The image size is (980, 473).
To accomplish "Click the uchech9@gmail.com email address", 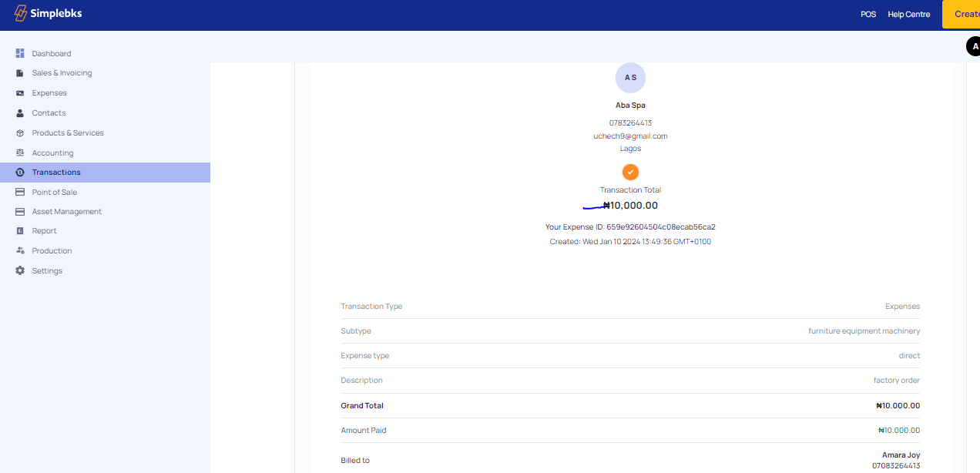I will click(x=630, y=136).
